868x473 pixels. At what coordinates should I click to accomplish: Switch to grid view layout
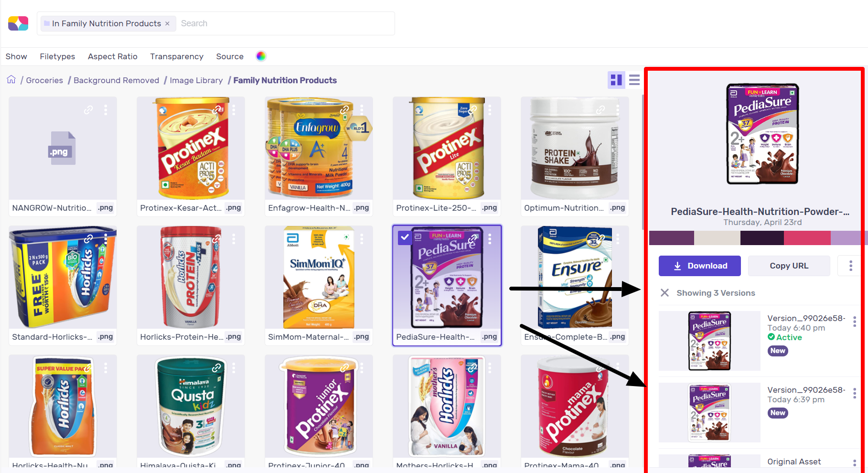point(616,80)
